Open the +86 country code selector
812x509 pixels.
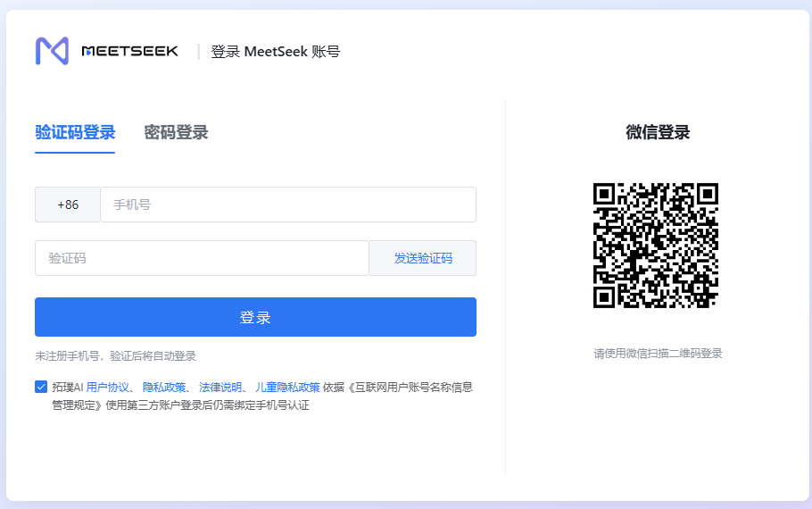68,204
